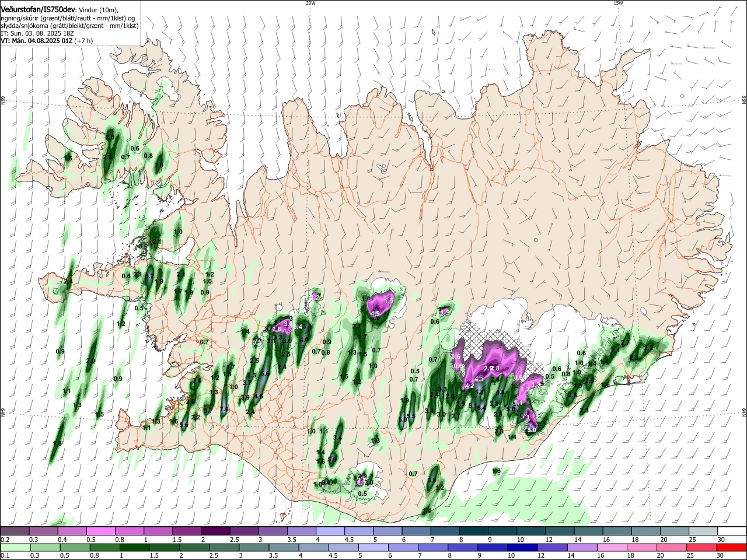
Task: Click the 'slydda/snjókoma' description line in the header
Action: pyautogui.click(x=69, y=25)
